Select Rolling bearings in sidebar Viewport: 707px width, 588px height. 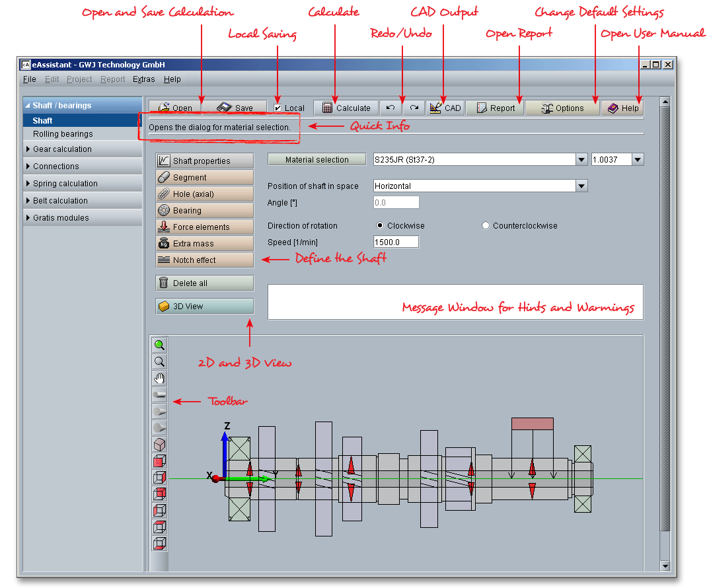63,134
